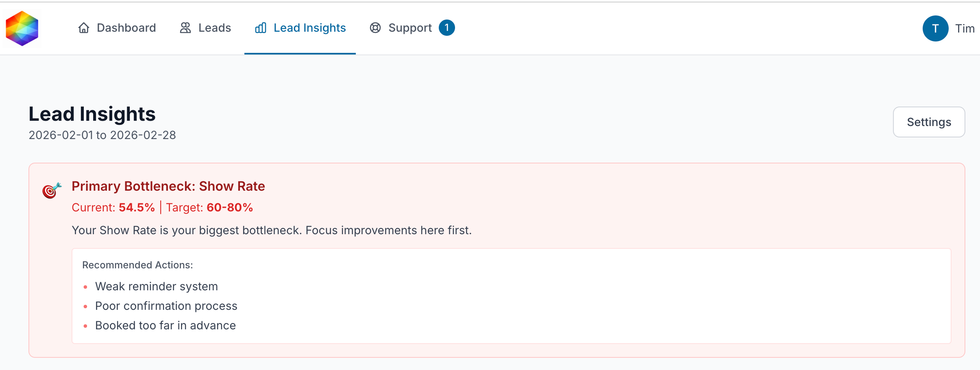980x370 pixels.
Task: Click the dartboard target bottleneck icon
Action: (x=52, y=190)
